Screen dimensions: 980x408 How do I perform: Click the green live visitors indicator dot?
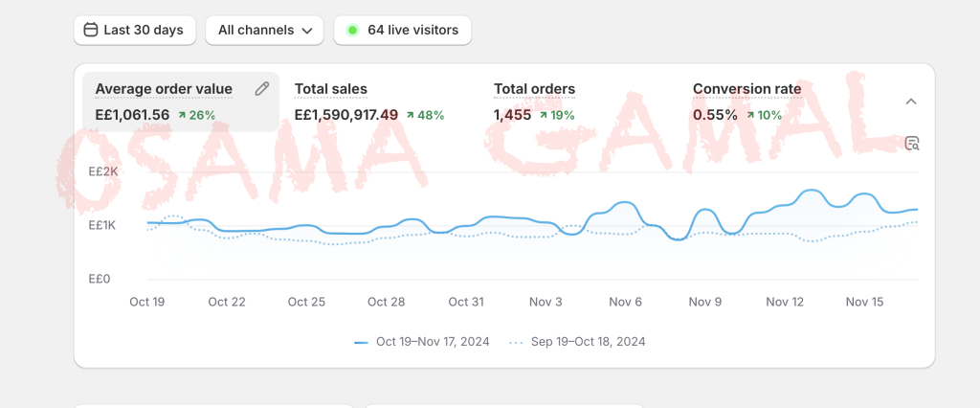(352, 30)
